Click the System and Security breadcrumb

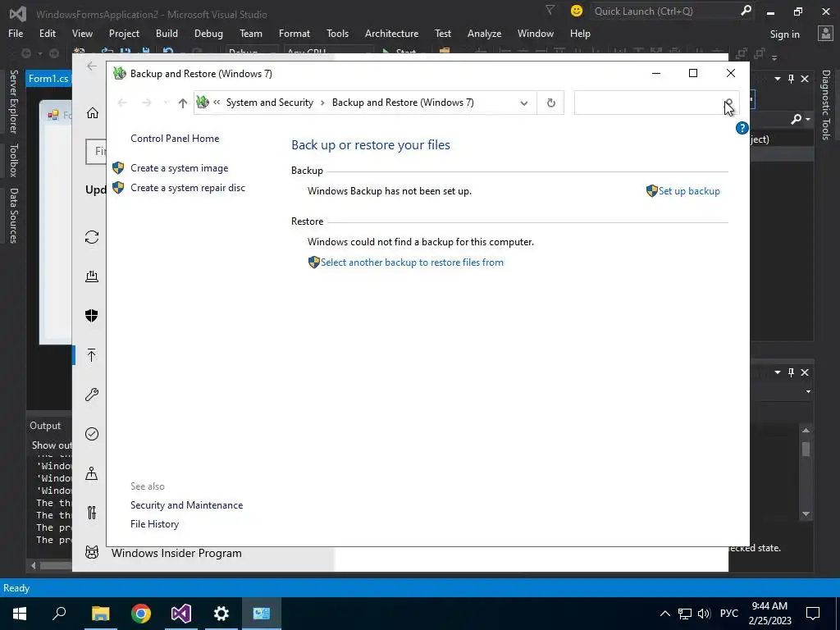[x=269, y=103]
